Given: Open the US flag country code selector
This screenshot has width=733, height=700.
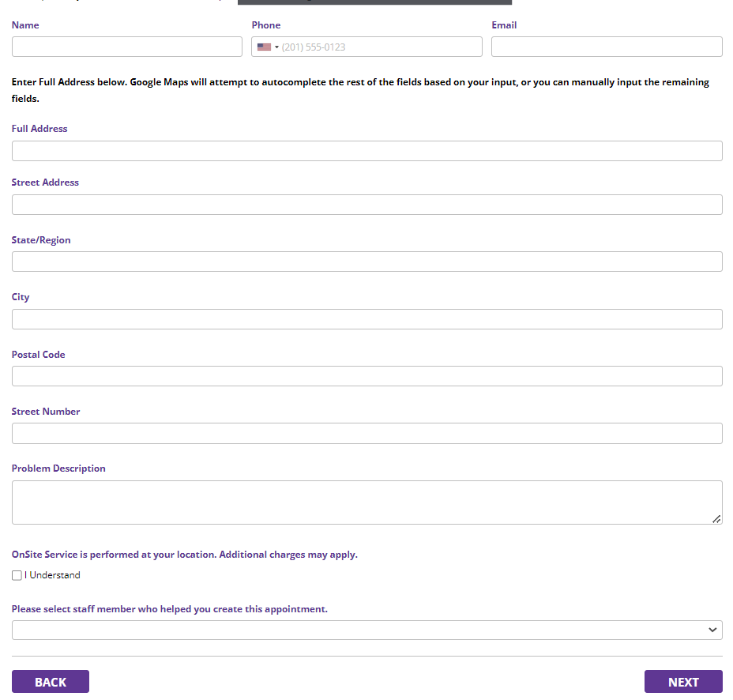Looking at the screenshot, I should [x=268, y=47].
